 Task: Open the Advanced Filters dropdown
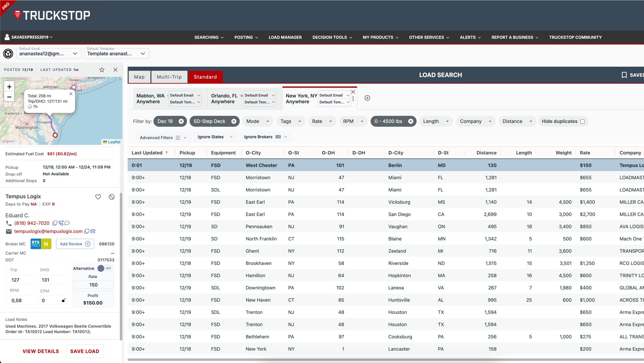(x=163, y=138)
